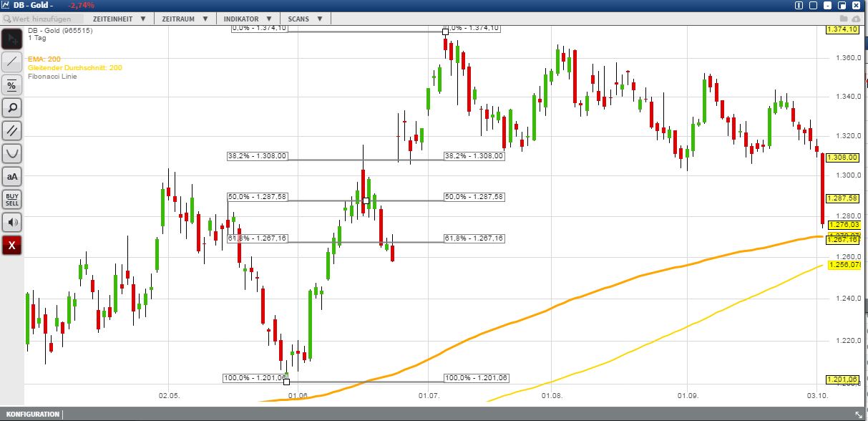This screenshot has width=868, height=421.
Task: Mute alerts with the speaker icon
Action: point(10,222)
